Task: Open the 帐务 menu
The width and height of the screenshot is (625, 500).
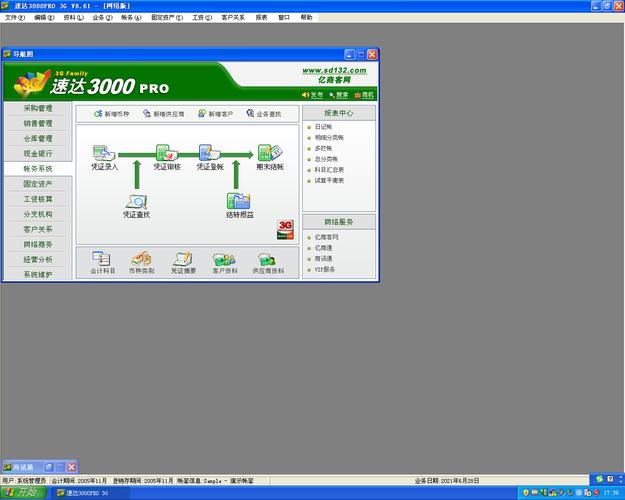Action: pos(131,18)
